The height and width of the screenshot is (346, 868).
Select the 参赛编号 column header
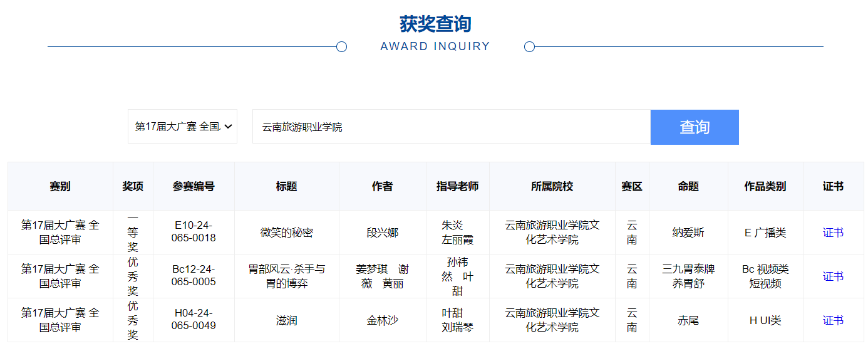pyautogui.click(x=194, y=186)
